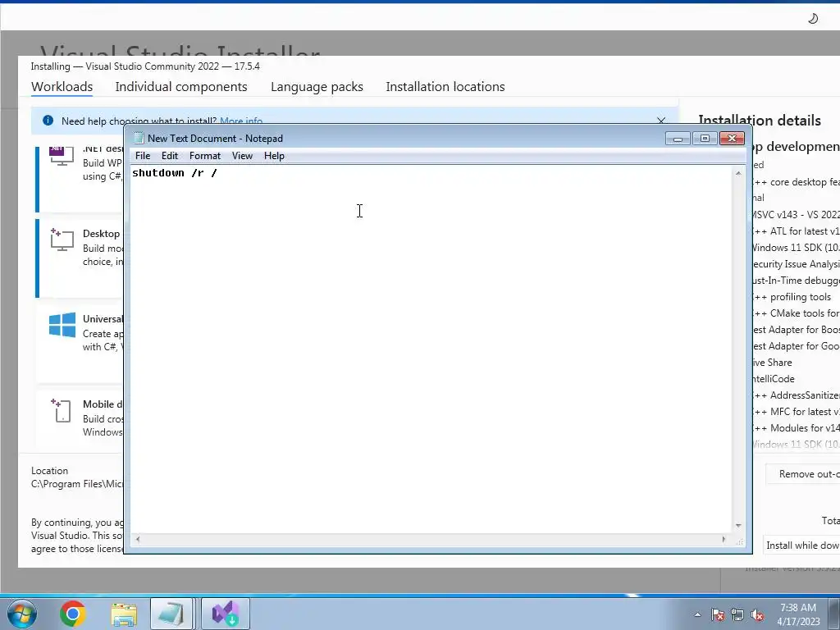This screenshot has height=630, width=840.
Task: Open the Install while downloading dropdown
Action: (x=801, y=546)
